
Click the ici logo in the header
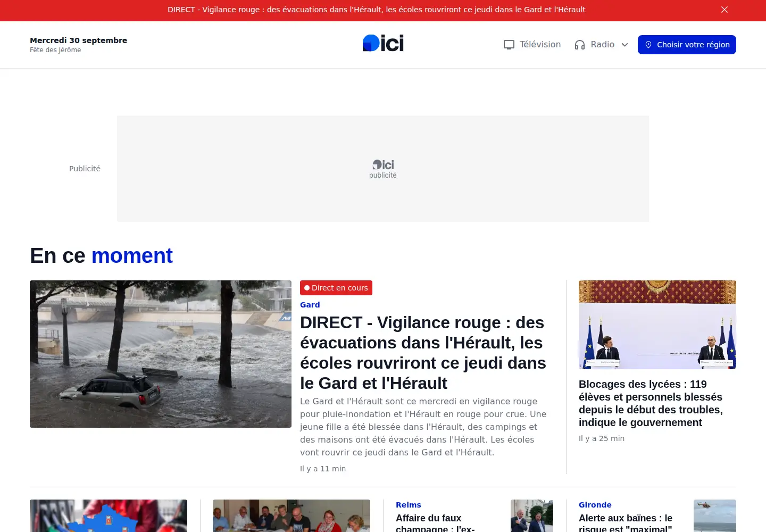tap(383, 43)
